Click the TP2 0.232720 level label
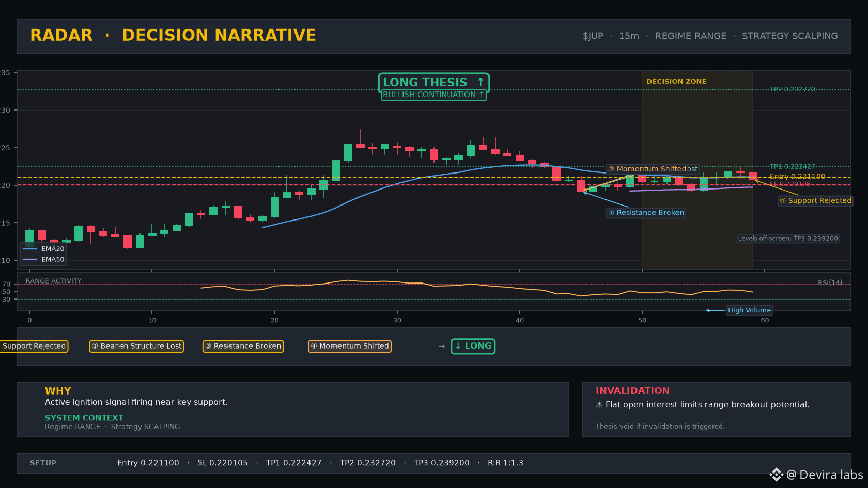This screenshot has width=868, height=488. pos(792,89)
